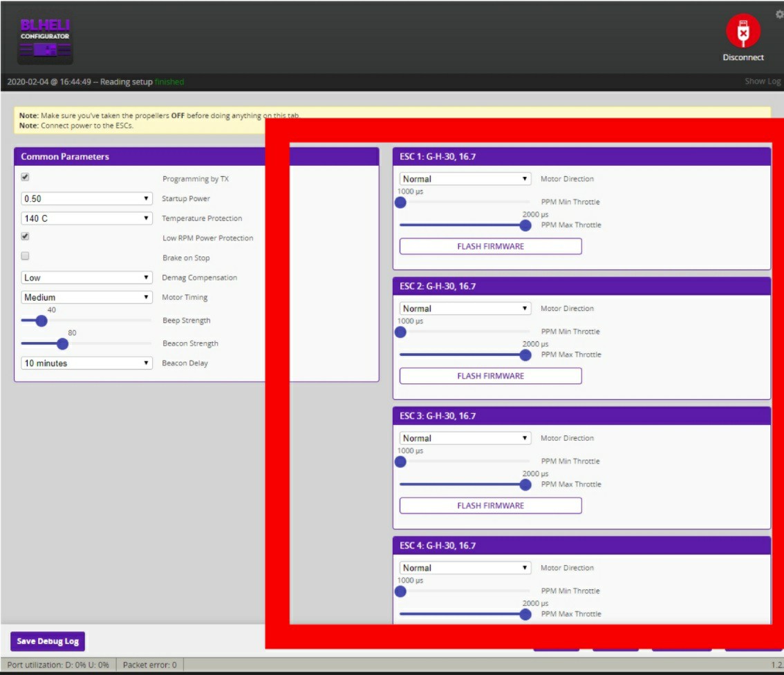Click ESC 3 PPM Max Throttle slider handle
This screenshot has width=784, height=675.
click(525, 484)
